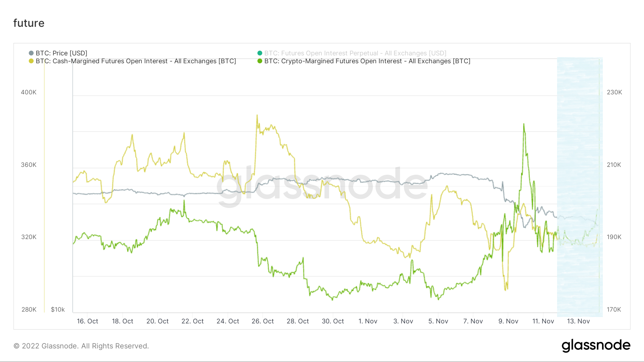This screenshot has width=644, height=362.
Task: Click the 230K right axis label
Action: pyautogui.click(x=614, y=92)
